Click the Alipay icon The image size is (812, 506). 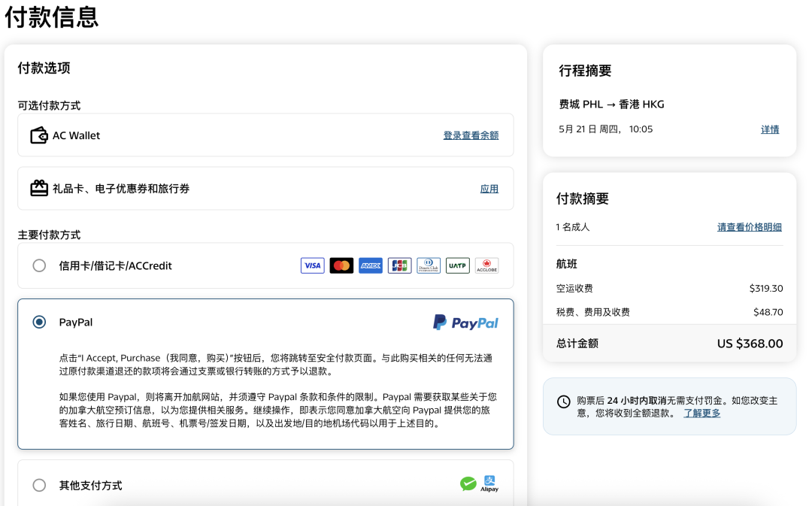pyautogui.click(x=489, y=483)
